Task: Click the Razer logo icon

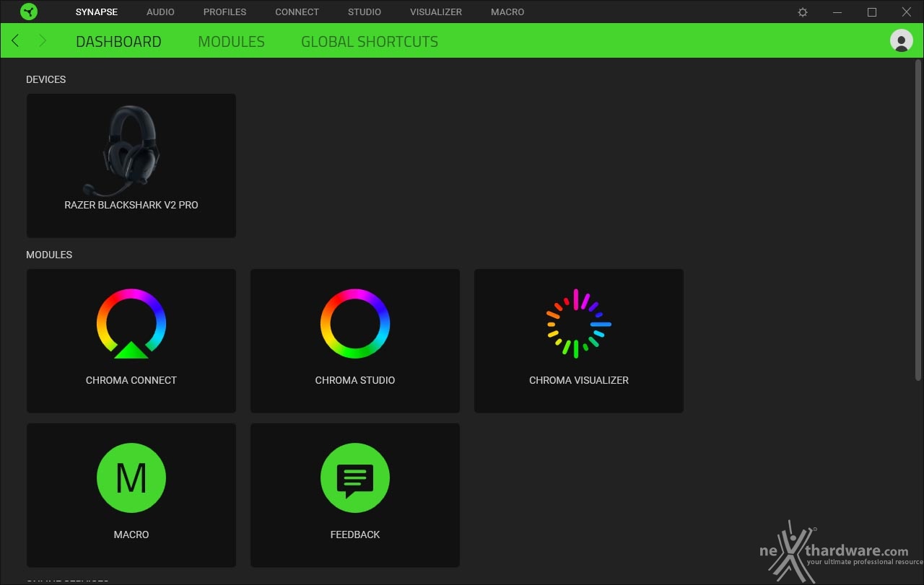Action: [x=29, y=12]
